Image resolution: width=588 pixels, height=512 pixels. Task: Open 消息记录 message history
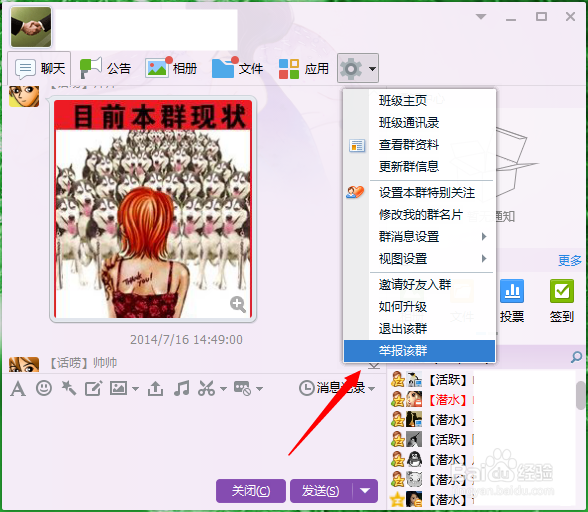click(x=332, y=388)
